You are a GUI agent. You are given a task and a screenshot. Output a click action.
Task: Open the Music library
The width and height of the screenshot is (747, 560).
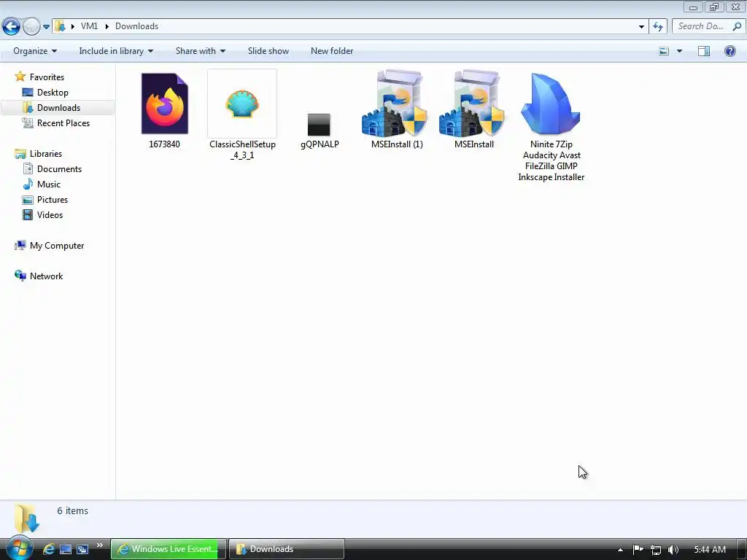pyautogui.click(x=49, y=184)
